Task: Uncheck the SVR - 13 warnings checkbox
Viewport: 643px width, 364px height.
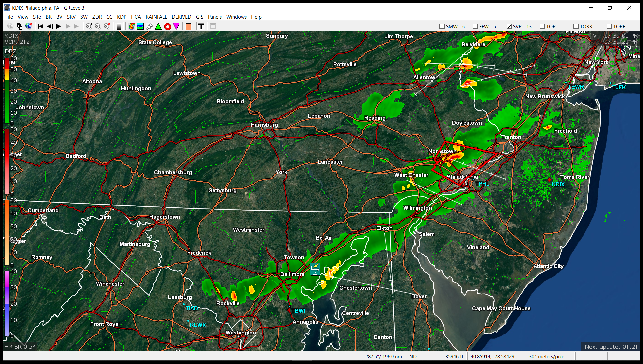Action: coord(509,26)
